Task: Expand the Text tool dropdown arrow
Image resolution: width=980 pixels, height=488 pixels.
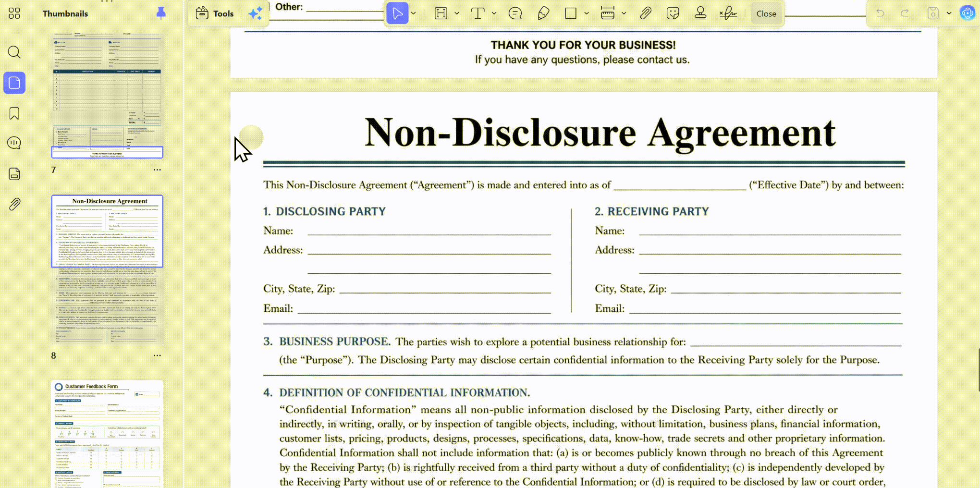Action: point(494,13)
